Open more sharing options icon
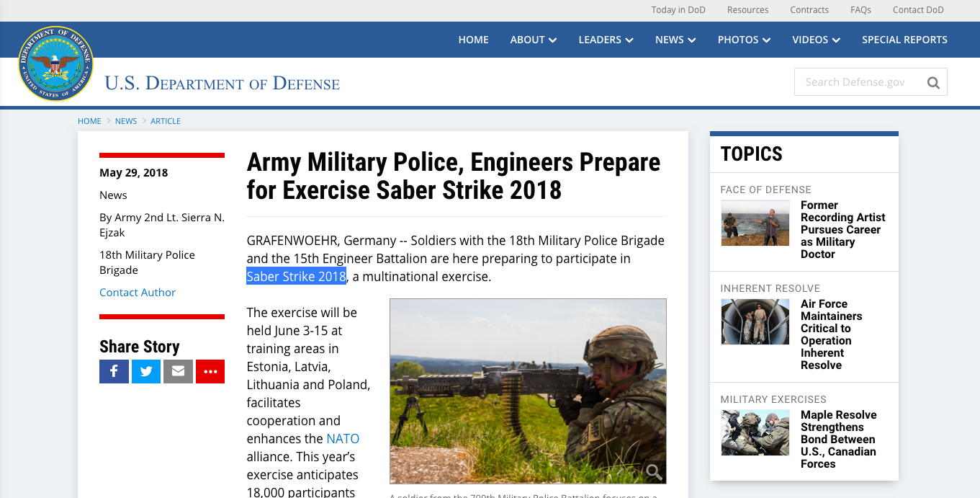Image resolution: width=980 pixels, height=498 pixels. [x=210, y=371]
